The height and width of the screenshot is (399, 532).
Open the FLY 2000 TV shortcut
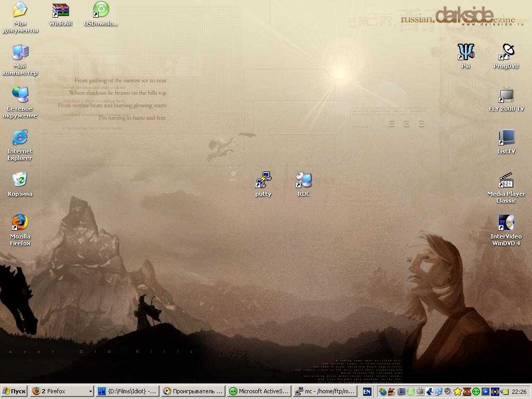pyautogui.click(x=506, y=95)
